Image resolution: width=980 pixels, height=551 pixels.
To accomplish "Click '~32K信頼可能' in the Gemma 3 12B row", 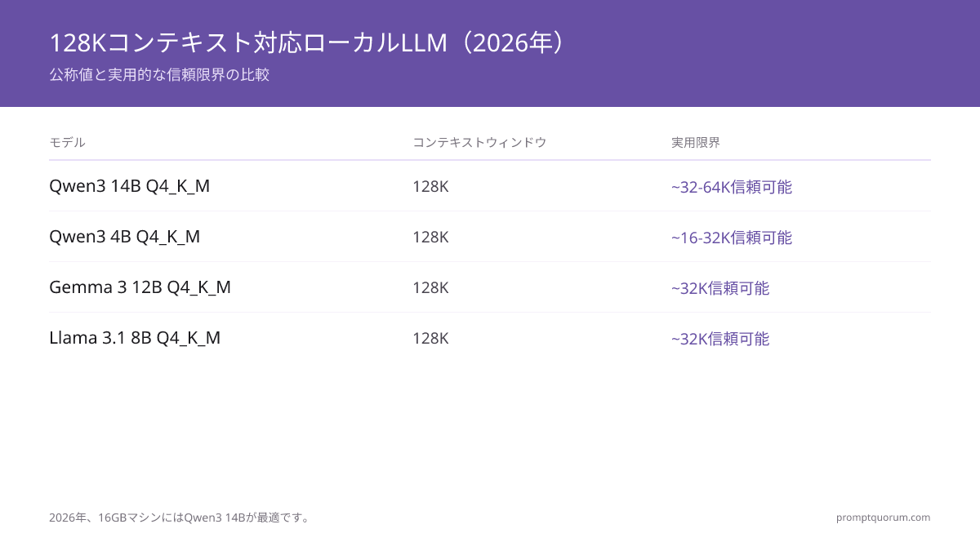I will (720, 288).
